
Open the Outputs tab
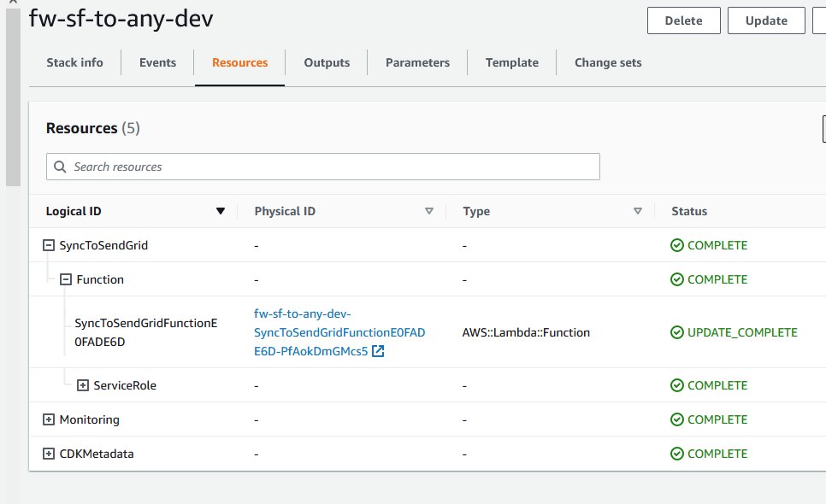click(x=327, y=62)
